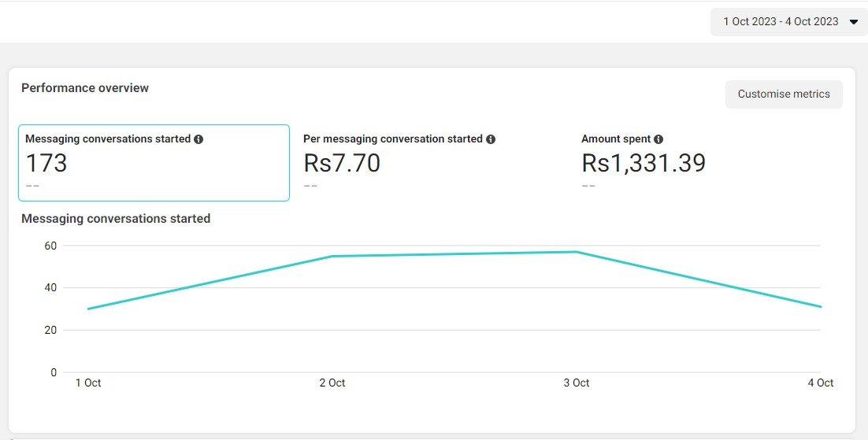Click the chart line point at 2 Oct
Viewport: 868px width, 440px height.
332,256
